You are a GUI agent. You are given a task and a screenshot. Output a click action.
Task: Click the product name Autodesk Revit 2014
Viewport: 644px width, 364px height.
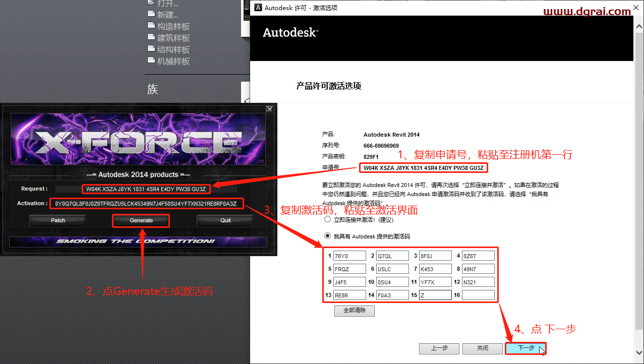click(x=391, y=135)
